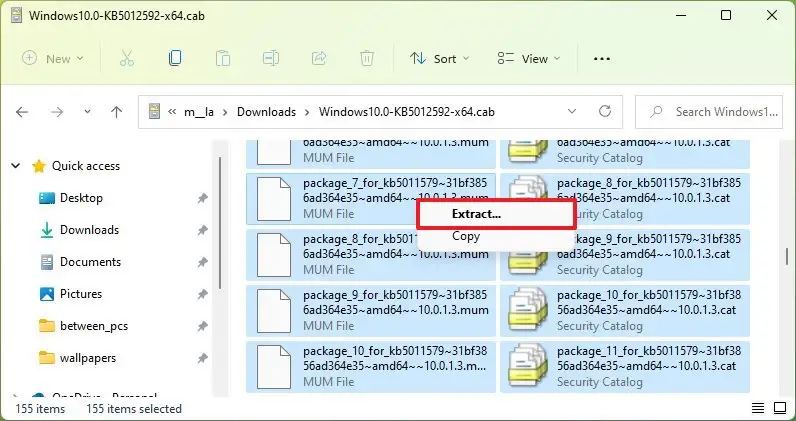Switch to details view layout icon
The height and width of the screenshot is (421, 796).
coord(758,408)
